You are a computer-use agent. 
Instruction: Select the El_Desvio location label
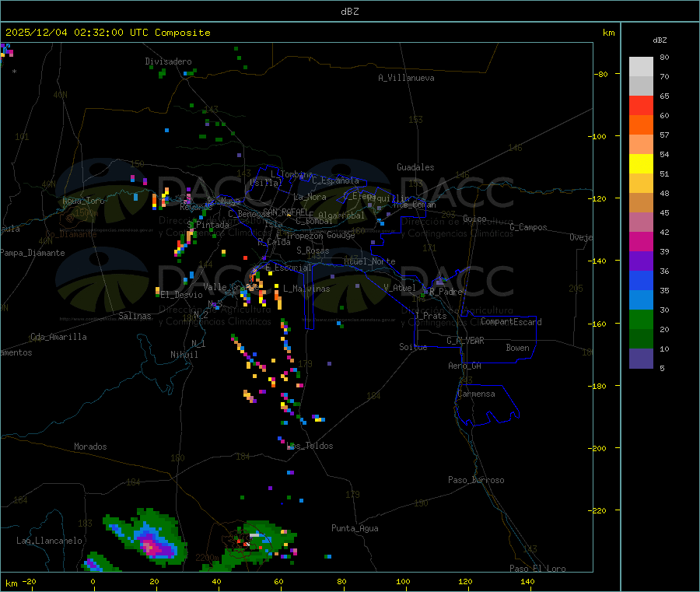pos(182,295)
